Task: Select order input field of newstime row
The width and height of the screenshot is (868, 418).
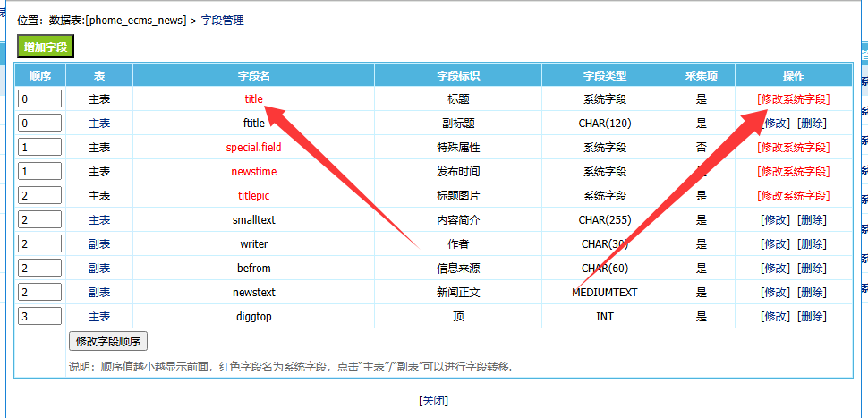Action: [x=39, y=172]
